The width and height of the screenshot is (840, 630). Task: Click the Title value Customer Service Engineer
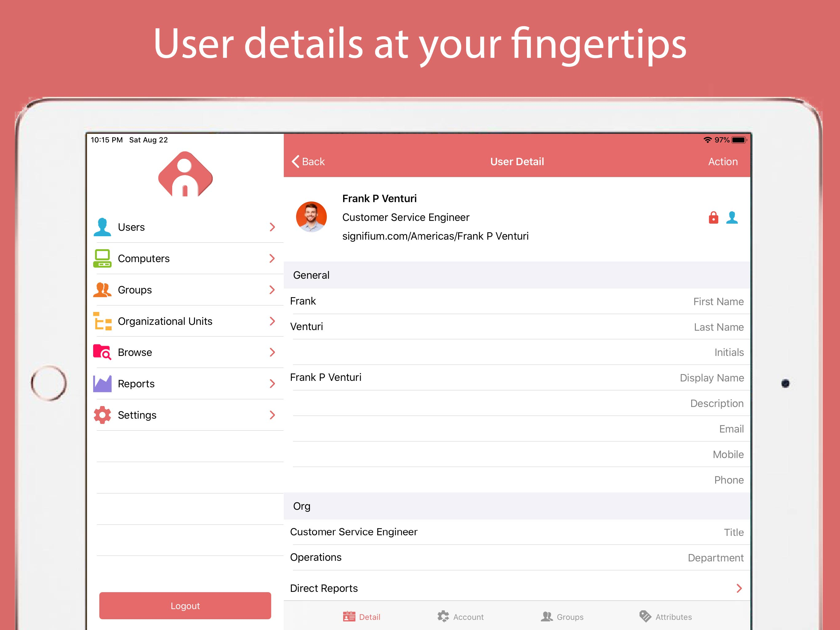(354, 532)
